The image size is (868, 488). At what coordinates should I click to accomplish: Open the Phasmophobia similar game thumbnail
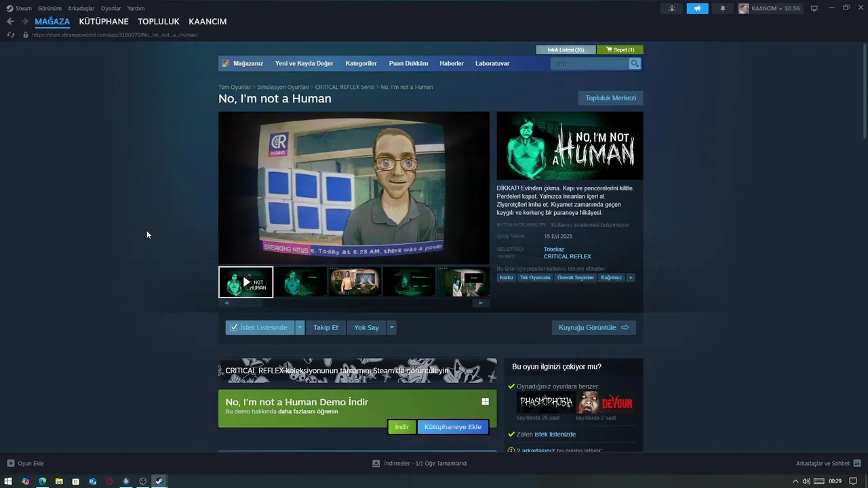click(x=546, y=403)
